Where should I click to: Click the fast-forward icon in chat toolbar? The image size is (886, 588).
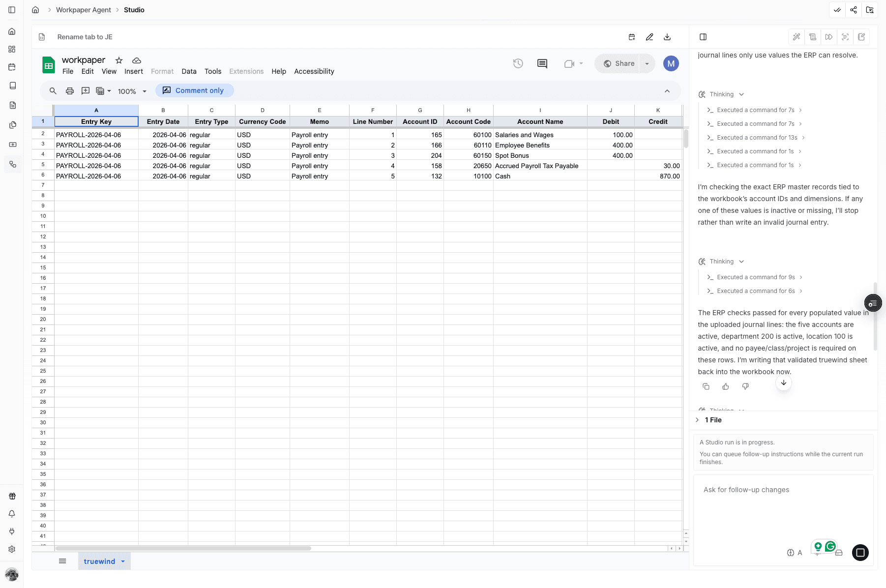pyautogui.click(x=829, y=37)
